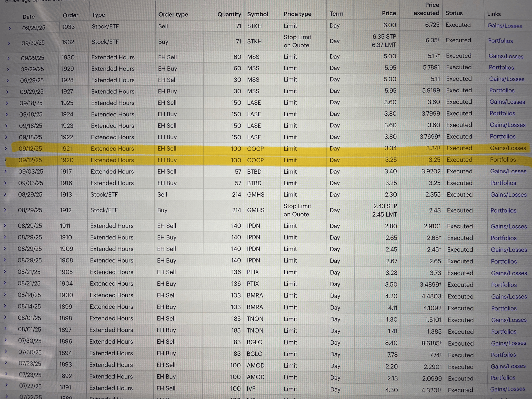Click the Status column header

454,13
